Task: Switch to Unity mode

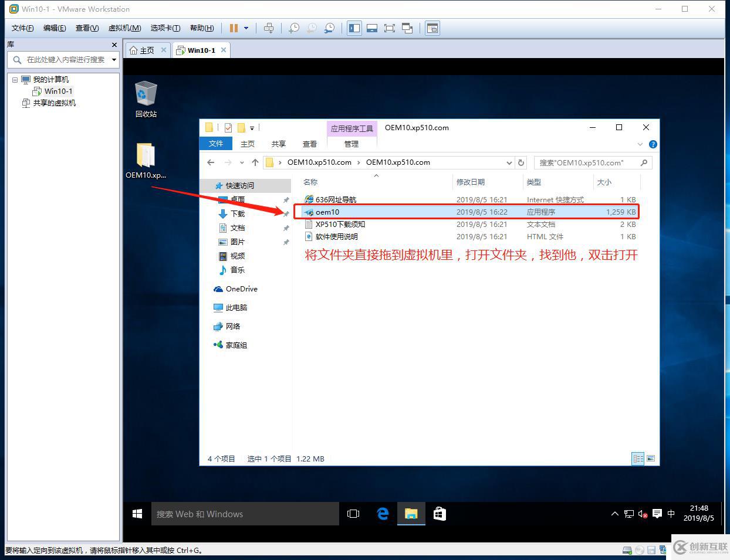Action: click(x=407, y=28)
